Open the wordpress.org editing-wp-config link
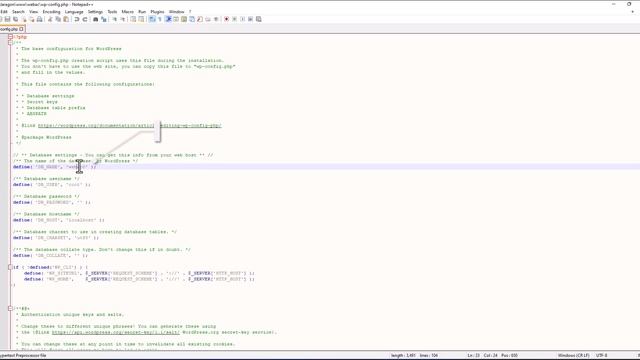The image size is (640, 360). 130,125
